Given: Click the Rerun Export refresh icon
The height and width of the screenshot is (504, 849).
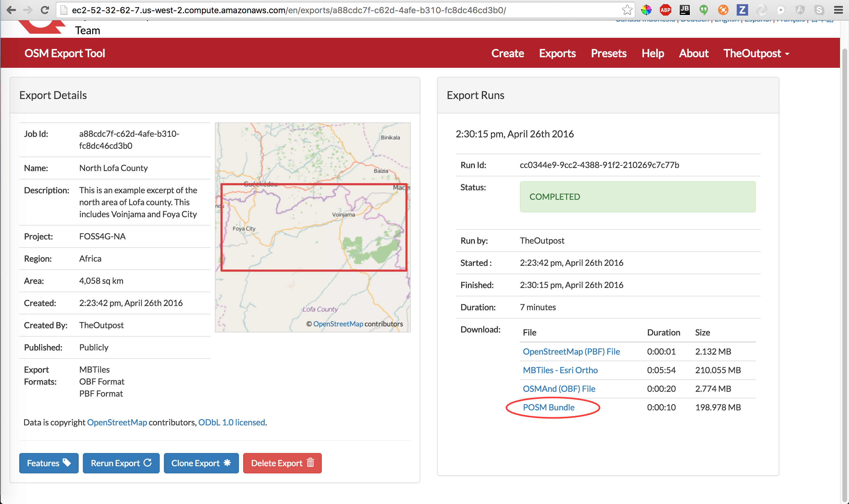Looking at the screenshot, I should pyautogui.click(x=147, y=463).
